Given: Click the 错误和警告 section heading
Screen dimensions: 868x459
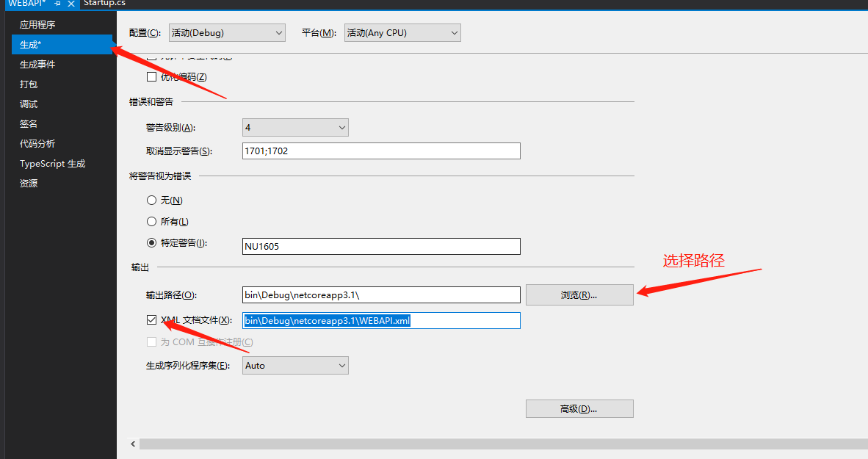Looking at the screenshot, I should coord(151,102).
